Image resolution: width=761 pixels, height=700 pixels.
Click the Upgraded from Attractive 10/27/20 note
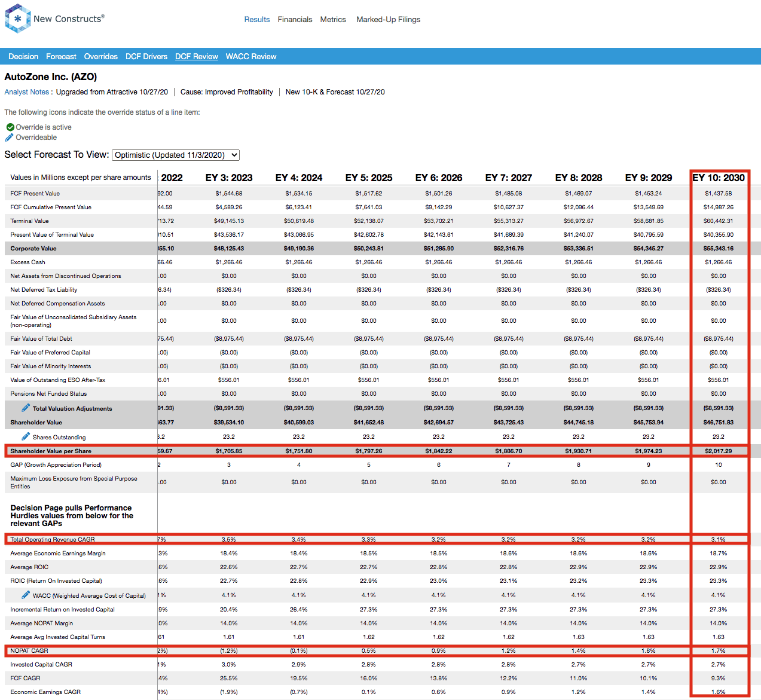tap(112, 92)
